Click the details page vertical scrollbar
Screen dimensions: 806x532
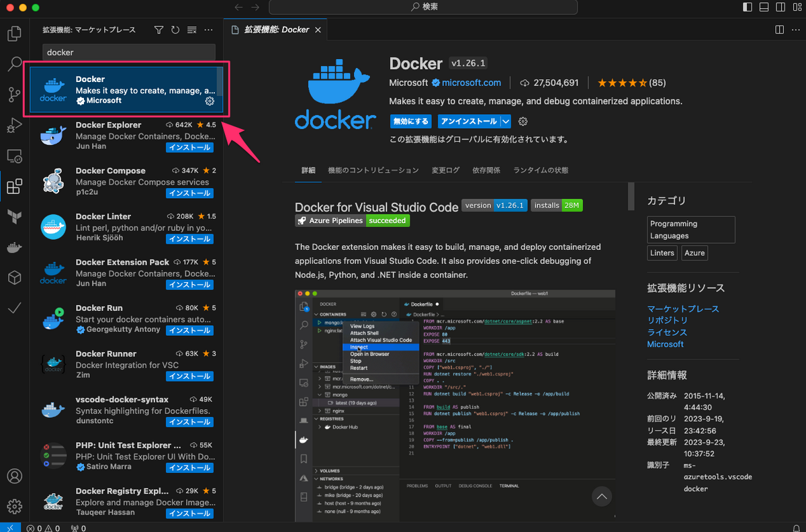[631, 196]
